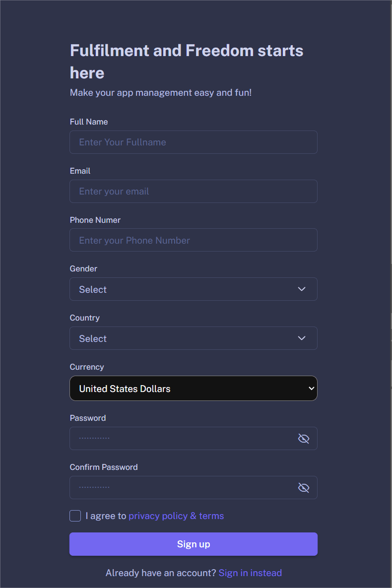The height and width of the screenshot is (588, 392).
Task: Click the Phone Number input field
Action: [x=193, y=240]
